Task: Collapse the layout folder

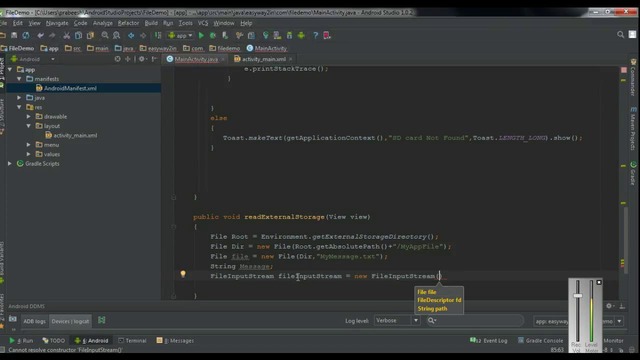Action: coord(29,126)
